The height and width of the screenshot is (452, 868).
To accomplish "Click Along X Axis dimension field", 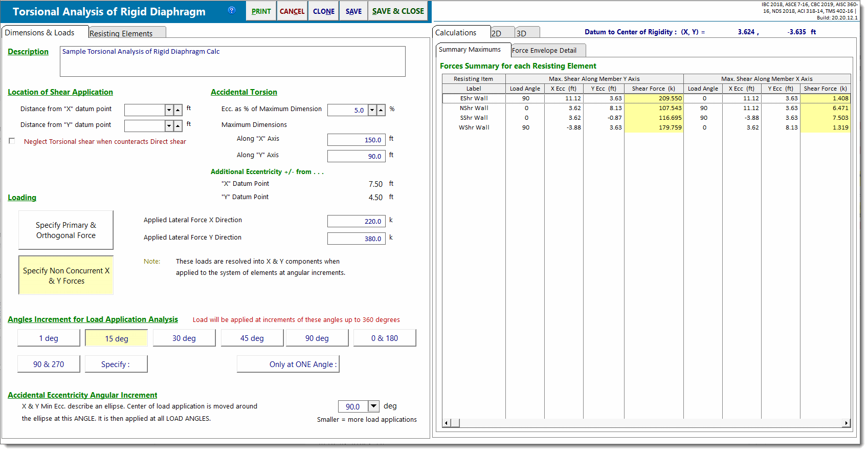I will point(357,140).
